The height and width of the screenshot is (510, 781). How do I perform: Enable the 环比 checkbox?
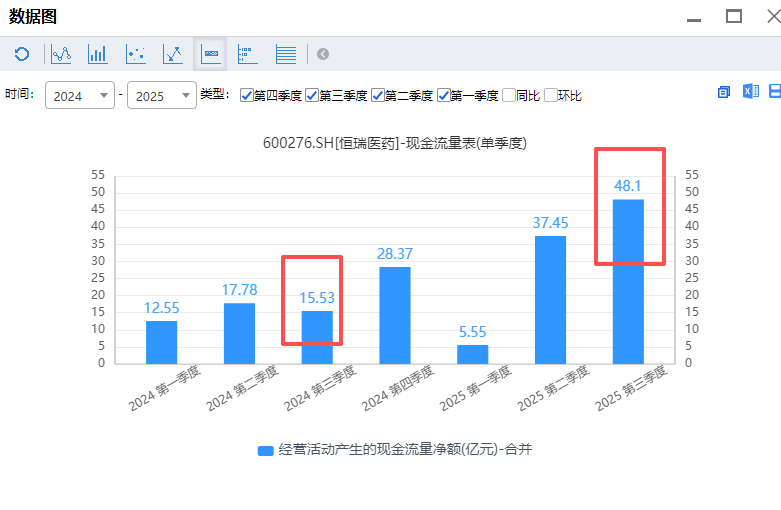[550, 95]
